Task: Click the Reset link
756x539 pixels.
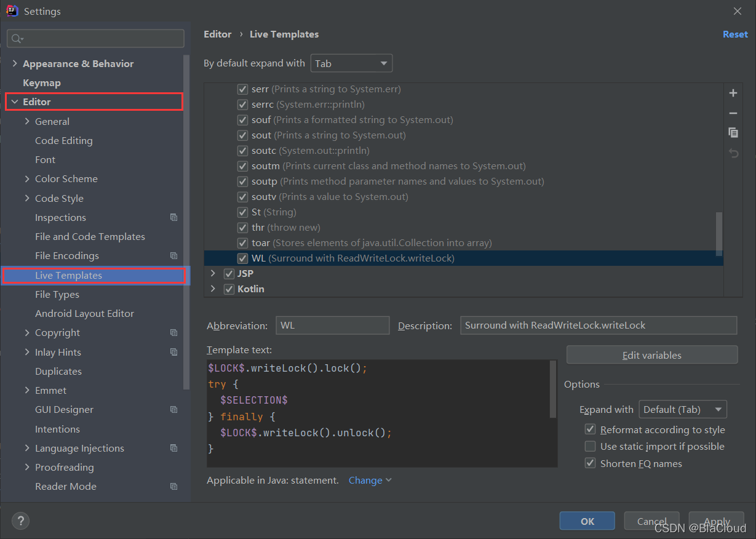Action: pyautogui.click(x=735, y=34)
